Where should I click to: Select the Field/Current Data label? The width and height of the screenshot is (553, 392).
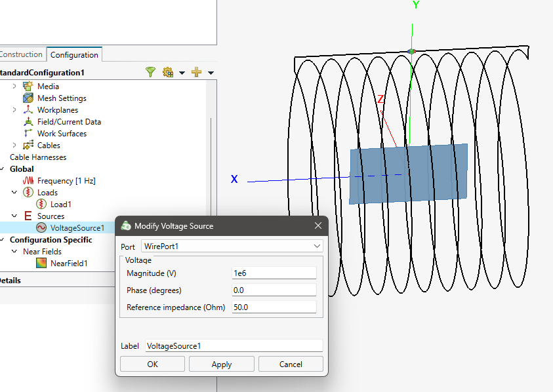click(x=69, y=122)
